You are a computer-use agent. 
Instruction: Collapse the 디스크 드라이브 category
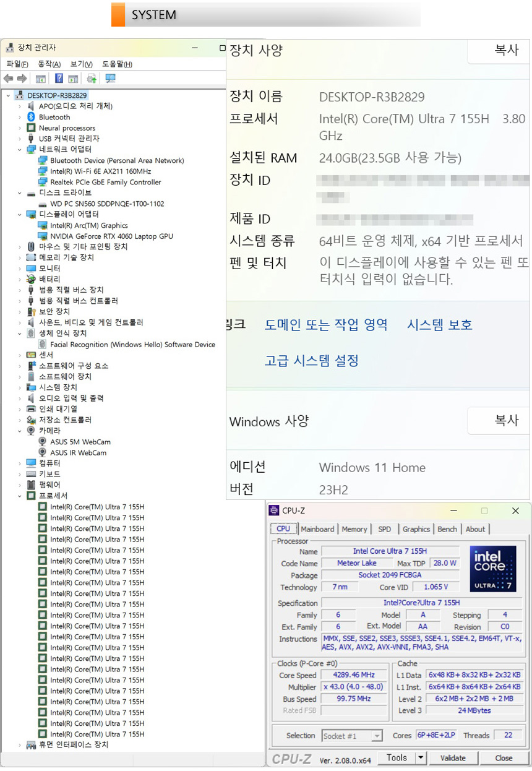coord(20,193)
